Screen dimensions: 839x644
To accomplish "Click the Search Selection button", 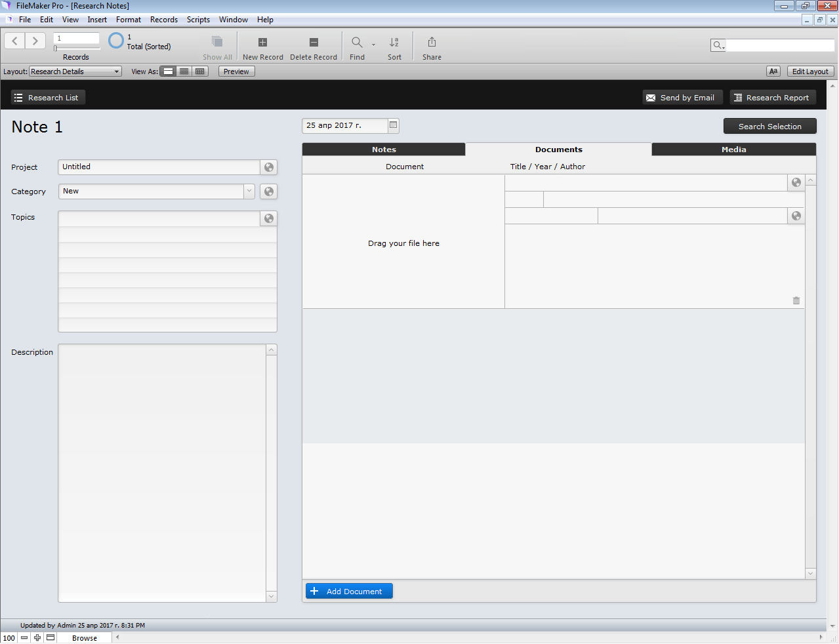I will click(770, 126).
